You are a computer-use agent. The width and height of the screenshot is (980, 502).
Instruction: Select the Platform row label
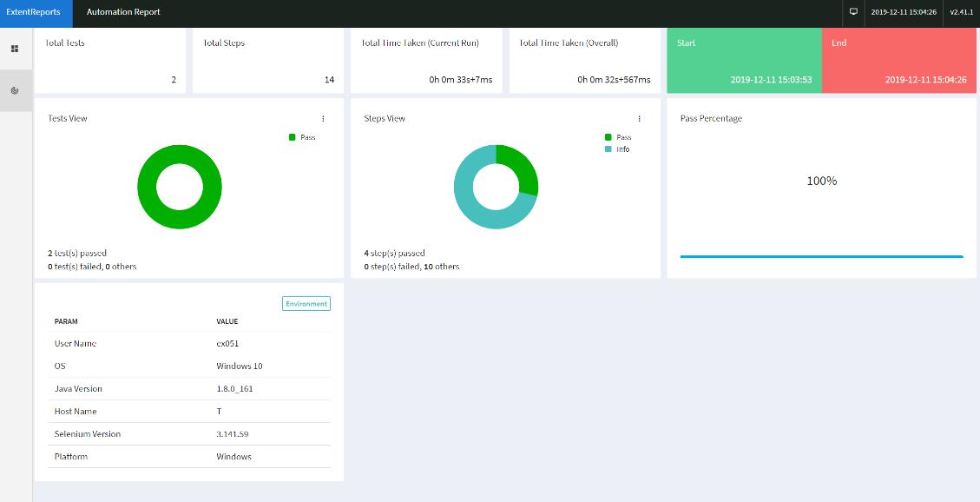[71, 456]
